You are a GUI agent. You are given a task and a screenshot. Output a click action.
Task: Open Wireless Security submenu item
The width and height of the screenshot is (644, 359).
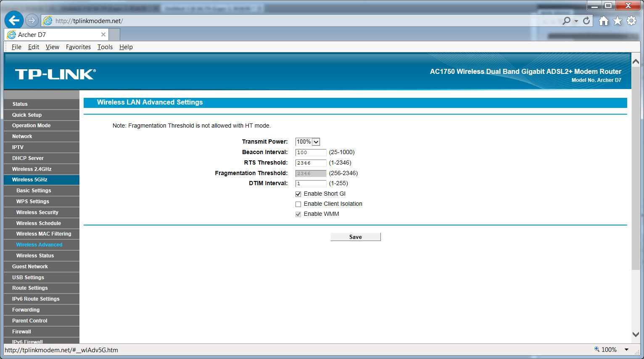coord(42,212)
